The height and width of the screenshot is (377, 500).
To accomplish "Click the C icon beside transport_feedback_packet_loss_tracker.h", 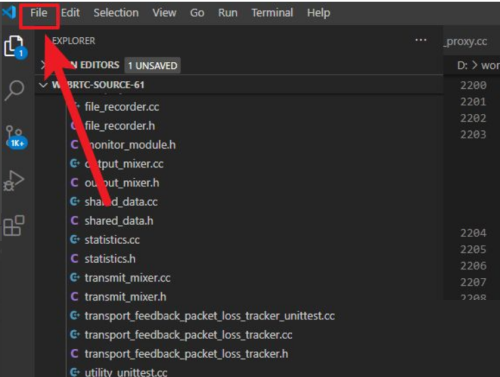I will point(75,353).
